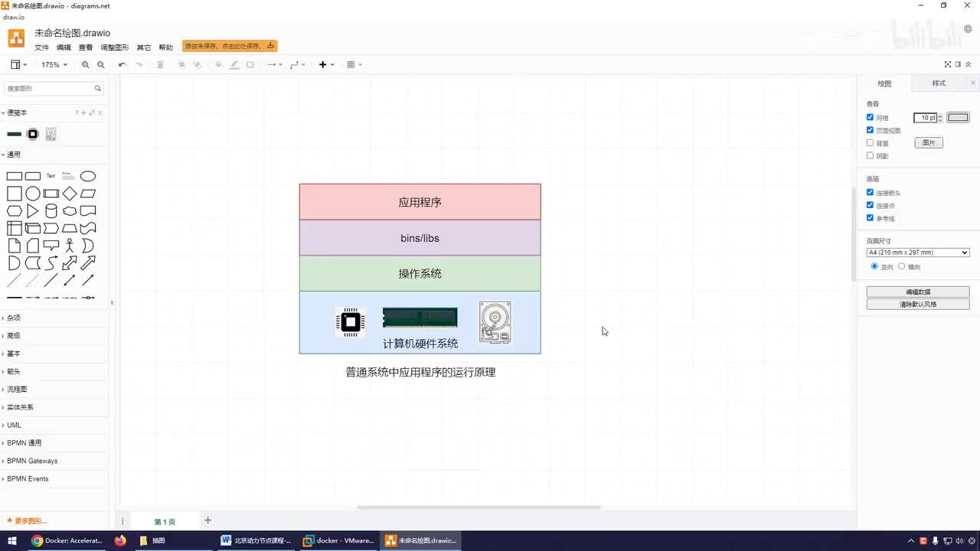Select the circle shape in general palette
This screenshot has width=980, height=551.
point(33,194)
